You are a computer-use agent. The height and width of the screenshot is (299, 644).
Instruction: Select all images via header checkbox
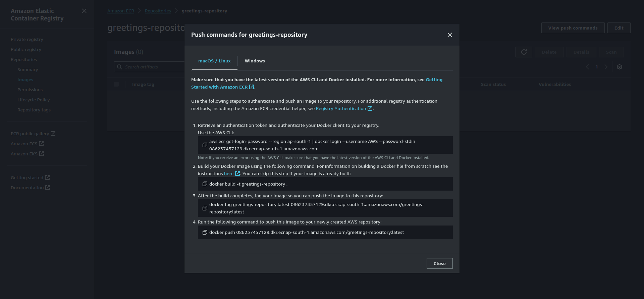click(117, 84)
